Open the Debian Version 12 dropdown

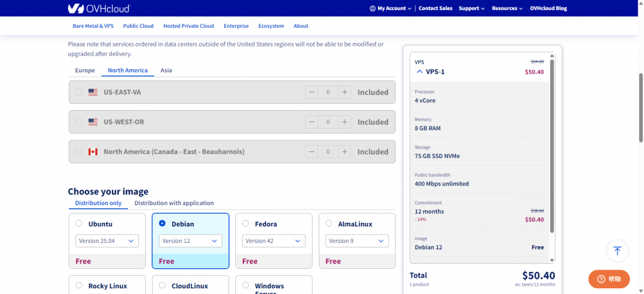click(191, 241)
